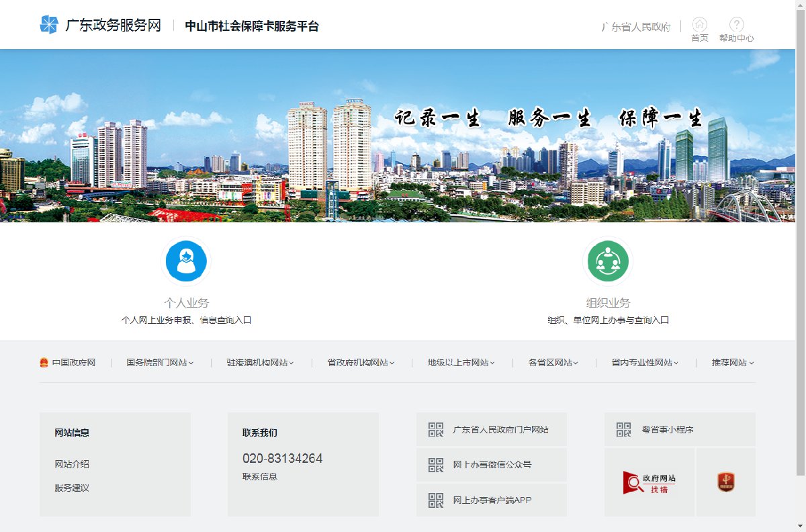Expand the 驻港澳机构网站 dropdown
Image resolution: width=806 pixels, height=532 pixels.
pyautogui.click(x=261, y=363)
